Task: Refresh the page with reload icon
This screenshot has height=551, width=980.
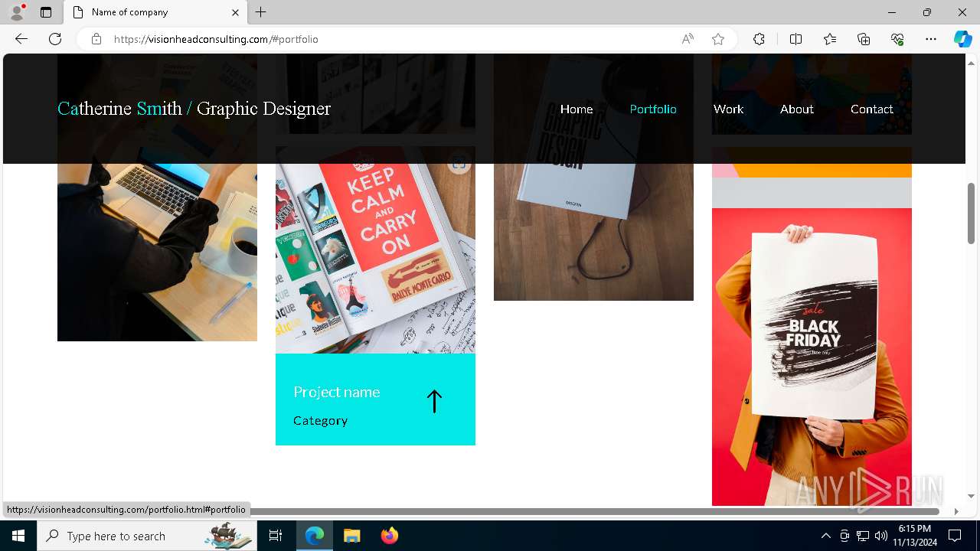Action: (x=55, y=39)
